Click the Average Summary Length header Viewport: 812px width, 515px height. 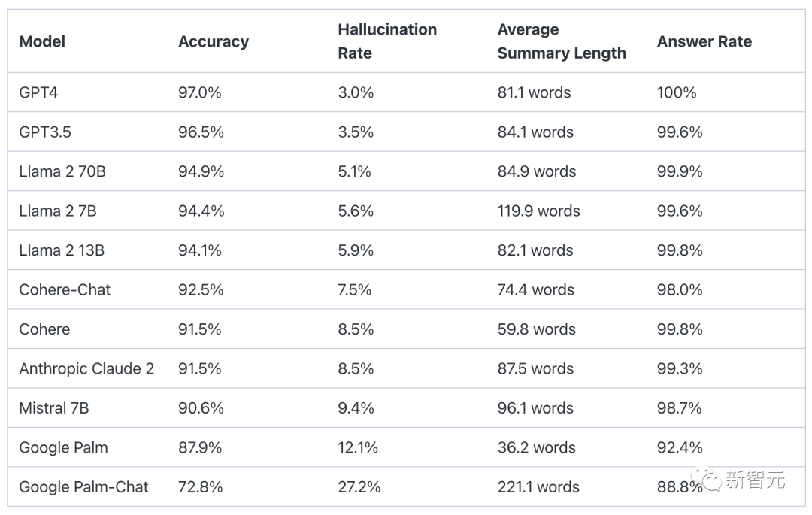coord(562,41)
